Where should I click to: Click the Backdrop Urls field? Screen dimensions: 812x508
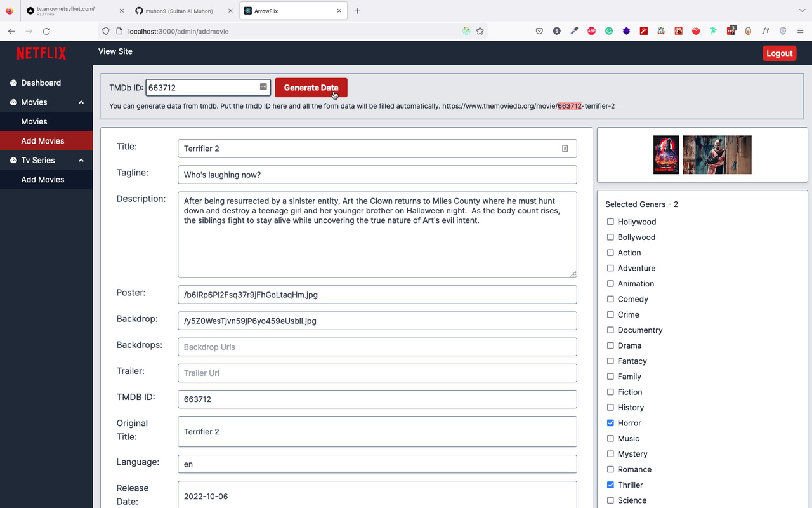click(x=377, y=347)
